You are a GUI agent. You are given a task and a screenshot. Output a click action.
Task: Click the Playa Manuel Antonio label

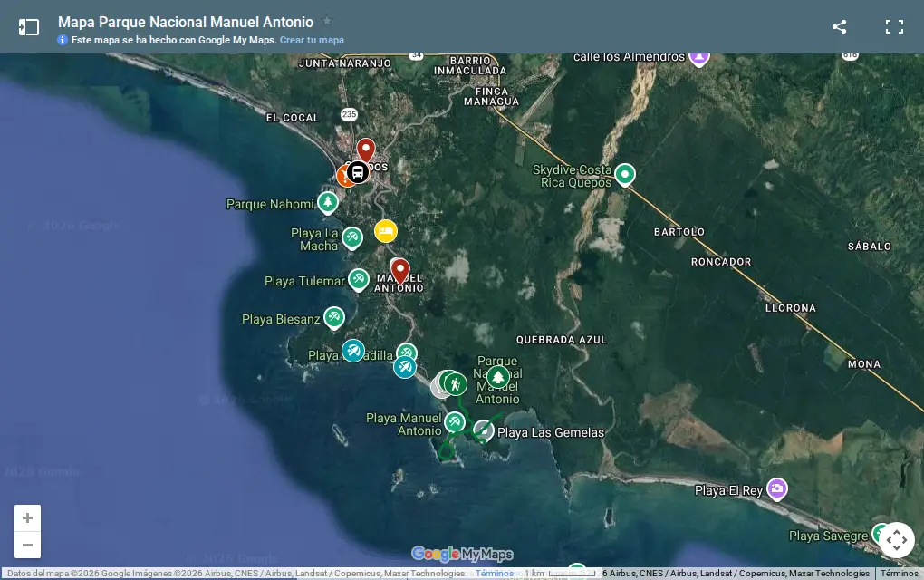point(404,424)
